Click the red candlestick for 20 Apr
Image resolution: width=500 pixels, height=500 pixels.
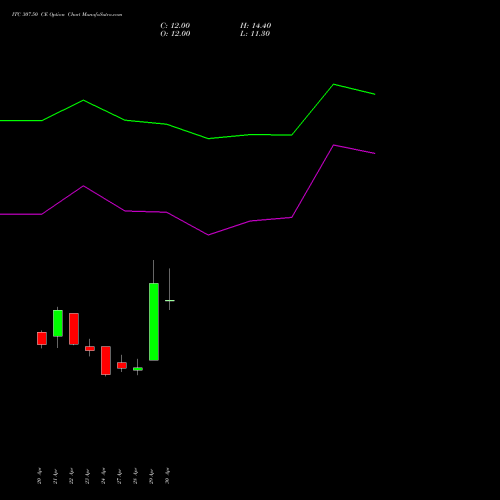(42, 338)
